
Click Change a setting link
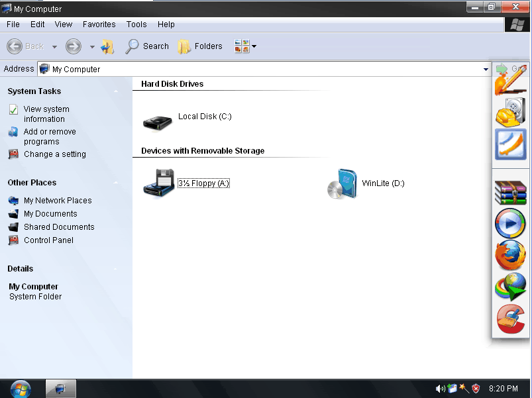[x=55, y=154]
